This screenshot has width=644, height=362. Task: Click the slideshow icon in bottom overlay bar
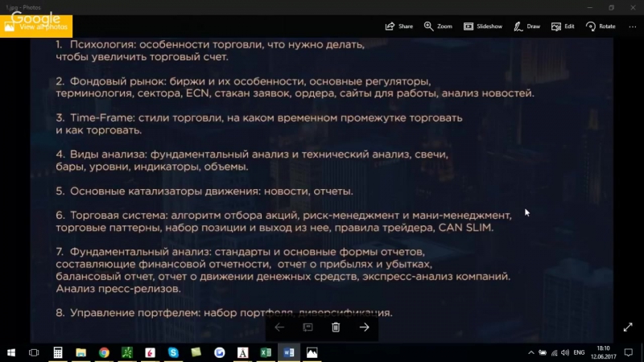pos(308,327)
